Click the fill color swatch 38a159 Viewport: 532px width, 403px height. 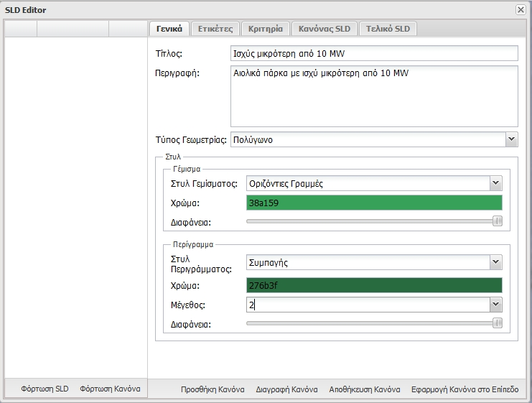point(373,203)
